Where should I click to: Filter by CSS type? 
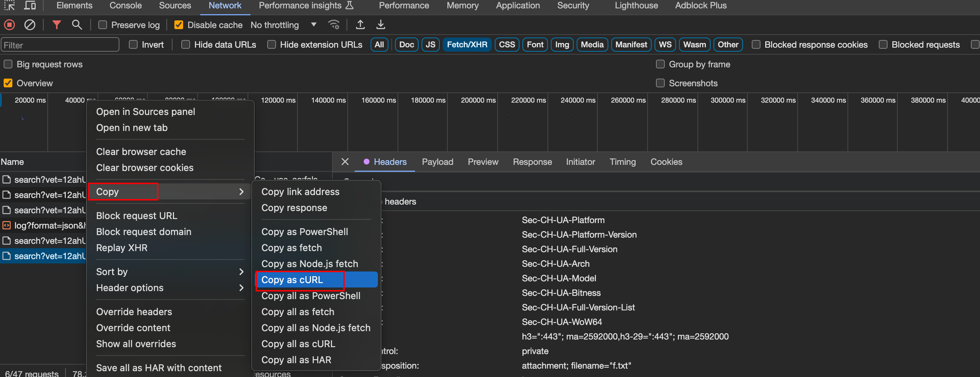coord(507,44)
